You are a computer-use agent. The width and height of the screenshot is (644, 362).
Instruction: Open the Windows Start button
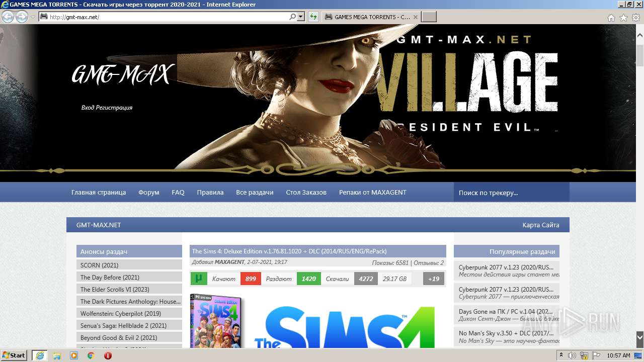14,355
